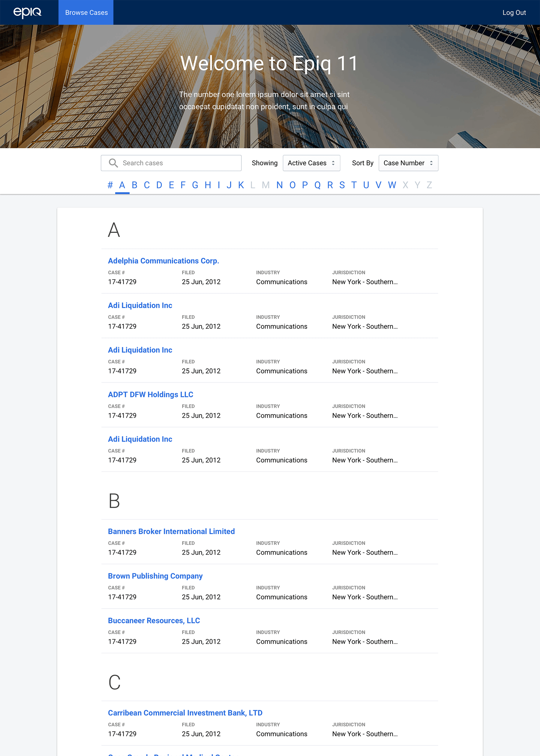Open ADPT DFW Holdings LLC case
This screenshot has height=756, width=540.
(x=150, y=394)
